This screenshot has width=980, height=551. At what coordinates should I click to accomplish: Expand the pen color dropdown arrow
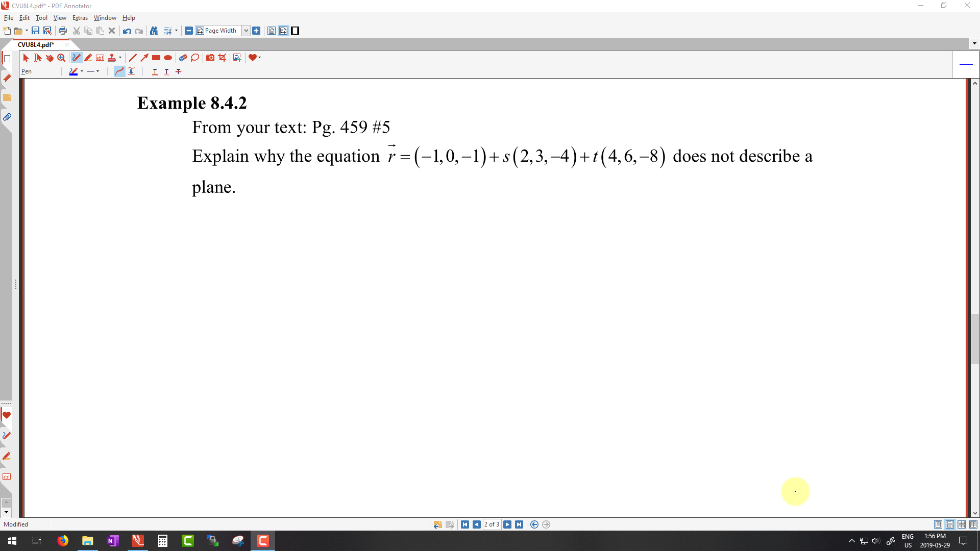coord(82,71)
